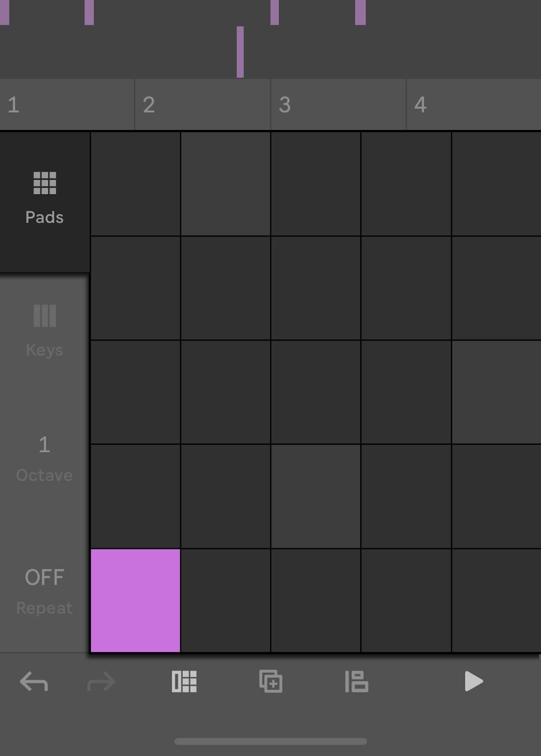Activate the pad in the top-left corner
The image size is (541, 756).
click(135, 183)
